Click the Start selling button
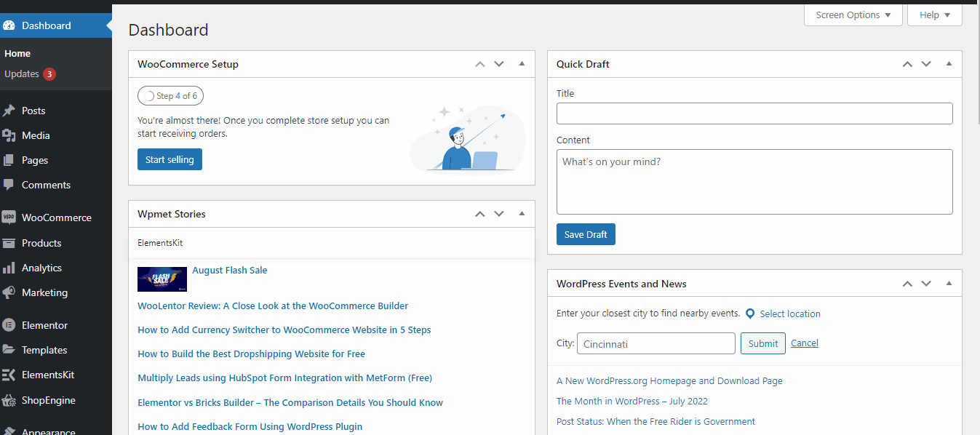The image size is (980, 435). (170, 159)
